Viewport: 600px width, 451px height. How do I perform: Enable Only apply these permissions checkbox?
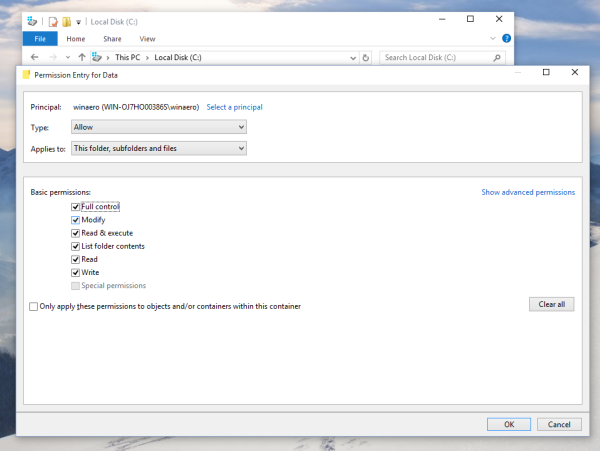point(34,306)
